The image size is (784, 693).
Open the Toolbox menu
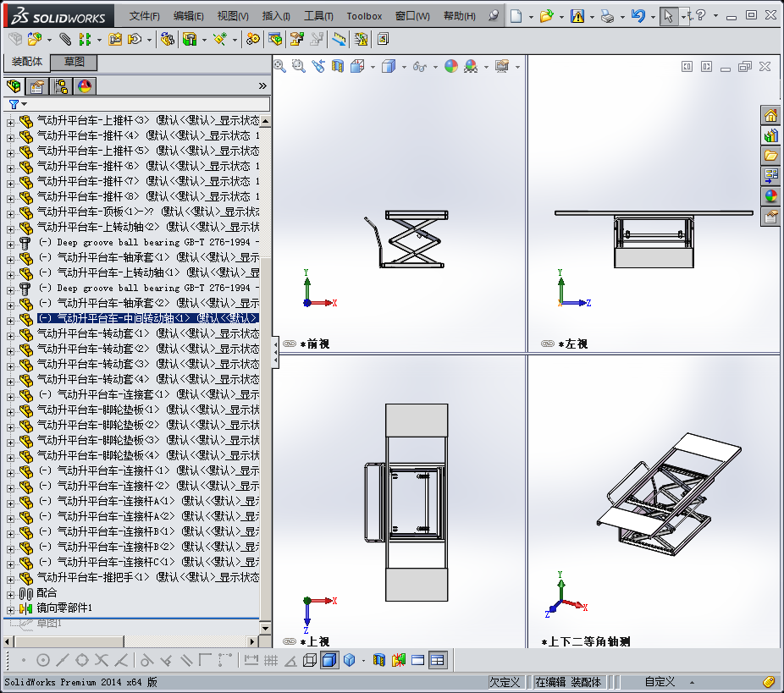pos(365,16)
